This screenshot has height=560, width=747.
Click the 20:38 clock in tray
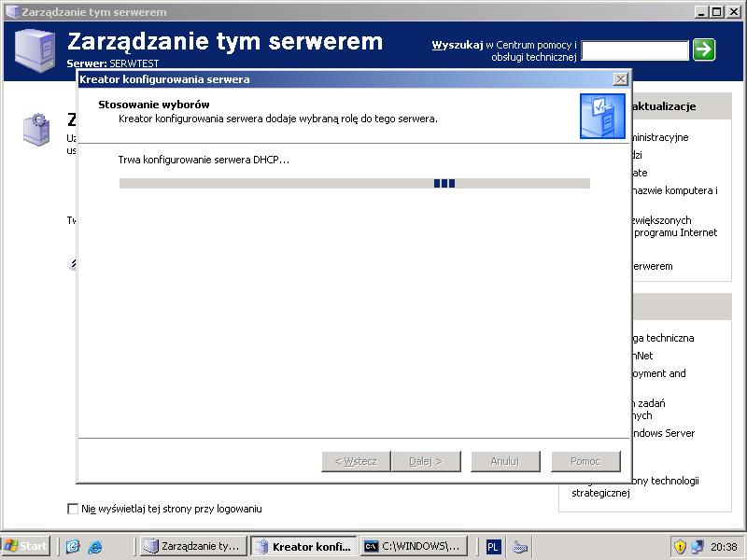tap(724, 547)
